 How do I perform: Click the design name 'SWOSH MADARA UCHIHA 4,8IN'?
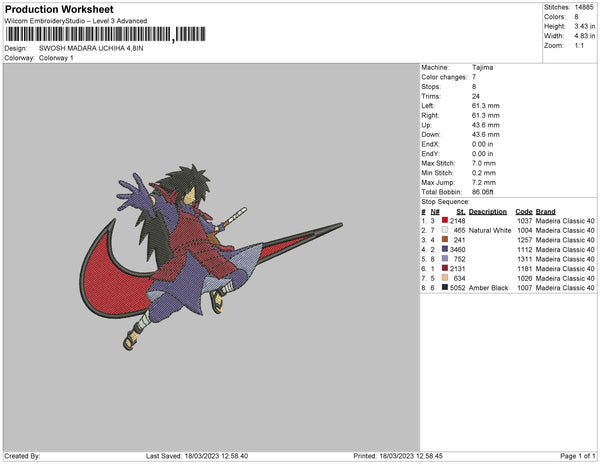[91, 49]
